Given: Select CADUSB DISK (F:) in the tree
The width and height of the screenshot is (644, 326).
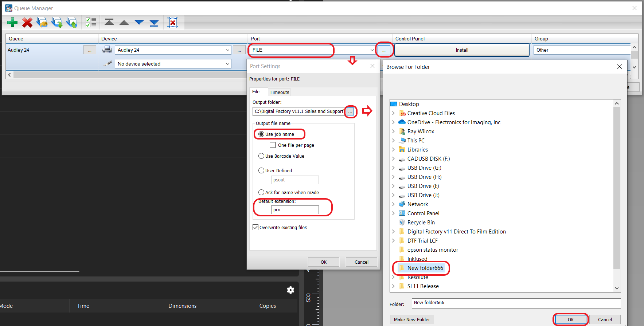Looking at the screenshot, I should click(429, 158).
